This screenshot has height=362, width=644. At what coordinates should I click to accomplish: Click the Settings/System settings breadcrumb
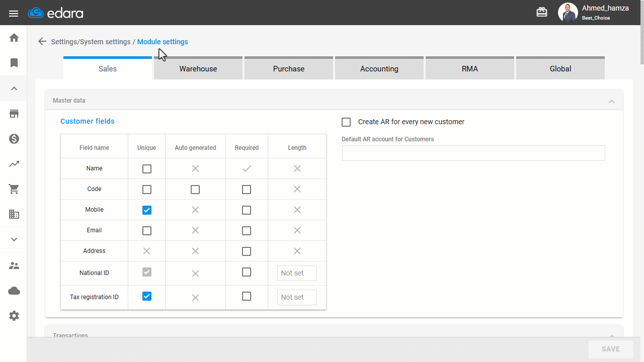(x=91, y=42)
